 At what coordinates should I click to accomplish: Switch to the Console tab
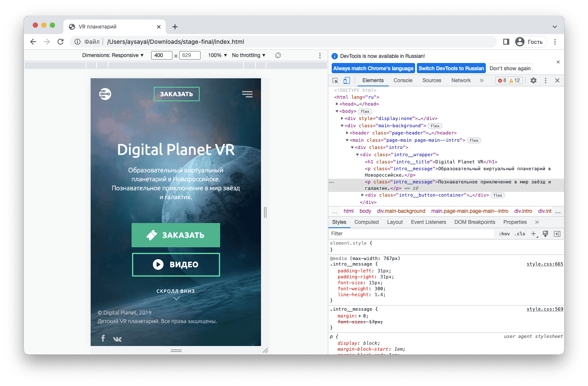click(403, 80)
